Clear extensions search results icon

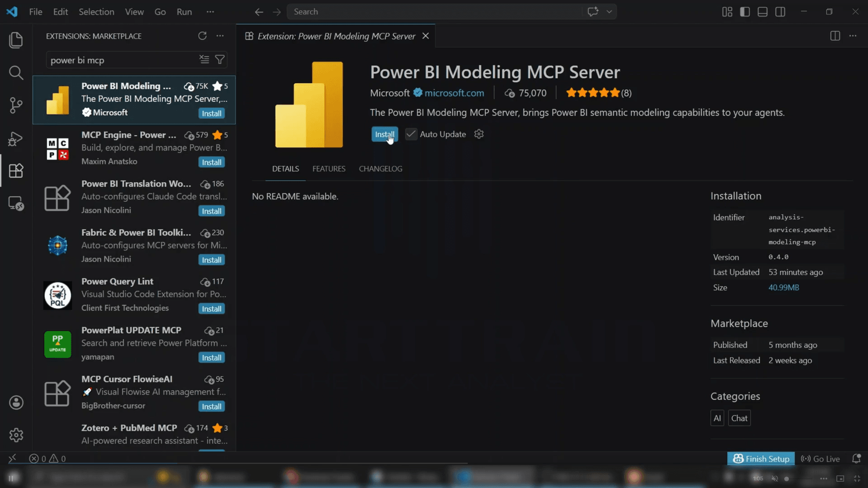pos(204,60)
